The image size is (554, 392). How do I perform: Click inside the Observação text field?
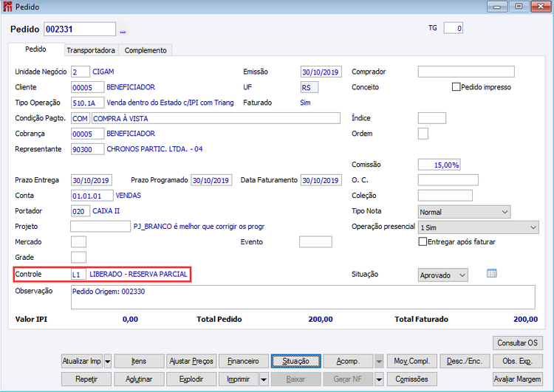(303, 298)
